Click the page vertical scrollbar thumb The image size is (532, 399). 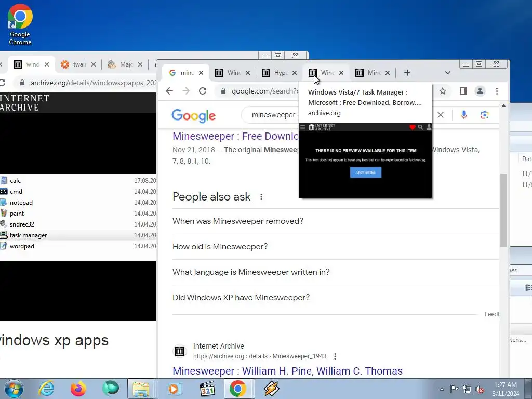503,210
